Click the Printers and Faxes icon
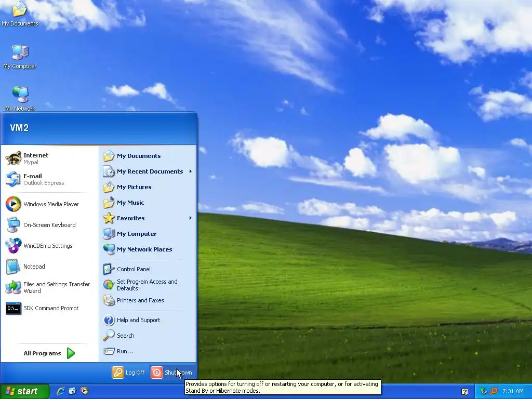Image resolution: width=532 pixels, height=399 pixels. point(109,300)
